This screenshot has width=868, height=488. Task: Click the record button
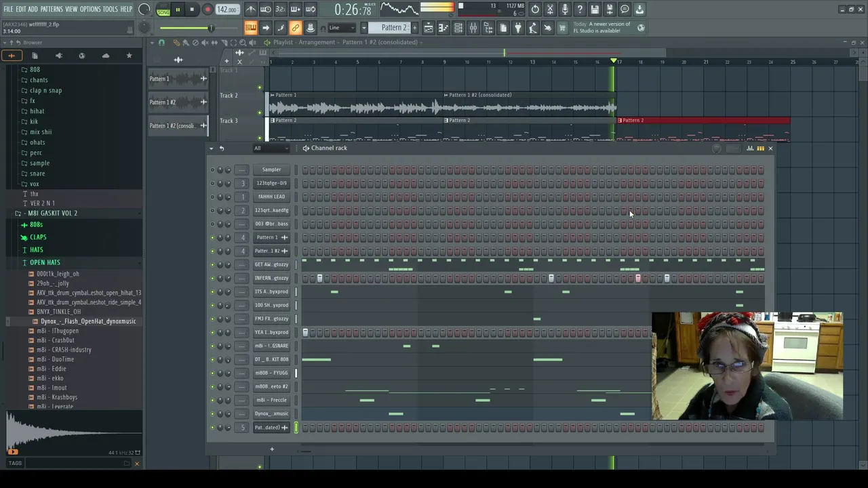[x=208, y=9]
